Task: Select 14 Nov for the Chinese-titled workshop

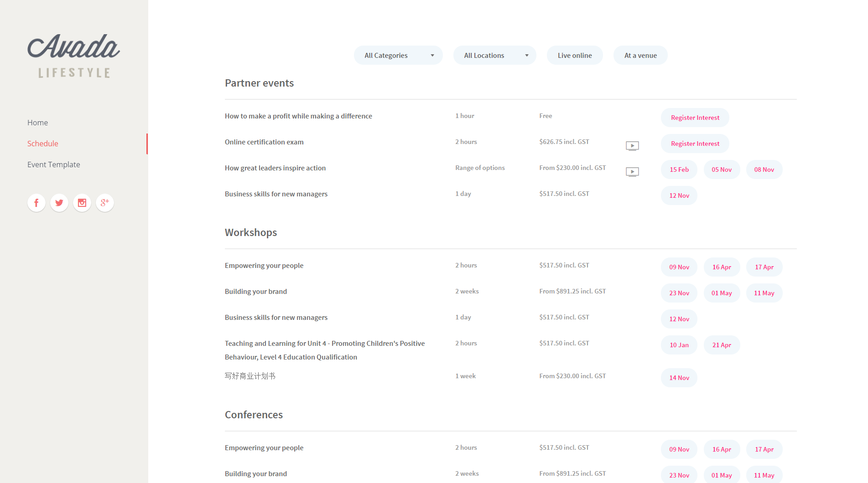Action: point(679,378)
